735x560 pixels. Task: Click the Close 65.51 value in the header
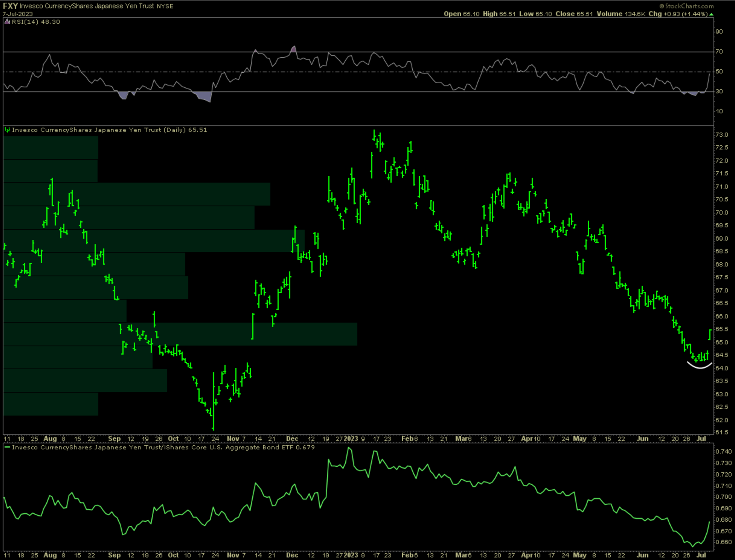(x=574, y=14)
